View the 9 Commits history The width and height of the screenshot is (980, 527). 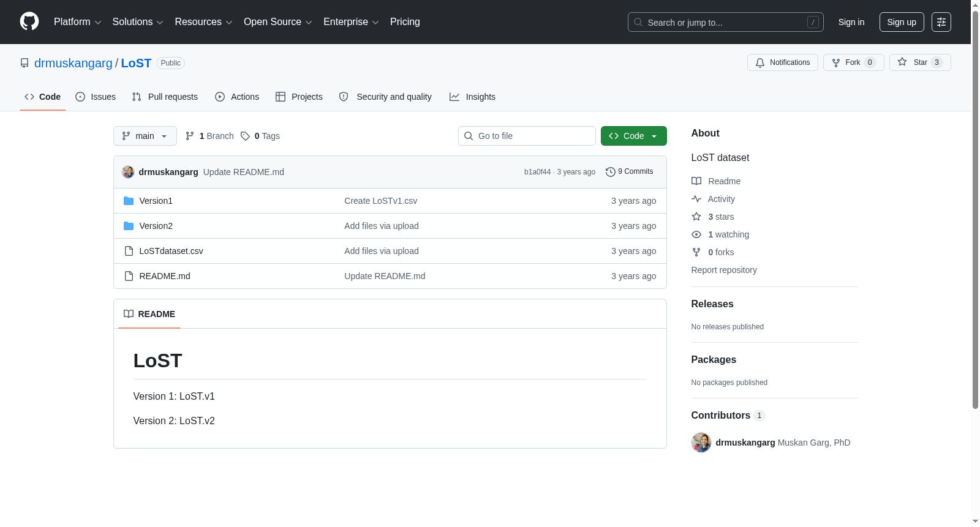click(630, 171)
